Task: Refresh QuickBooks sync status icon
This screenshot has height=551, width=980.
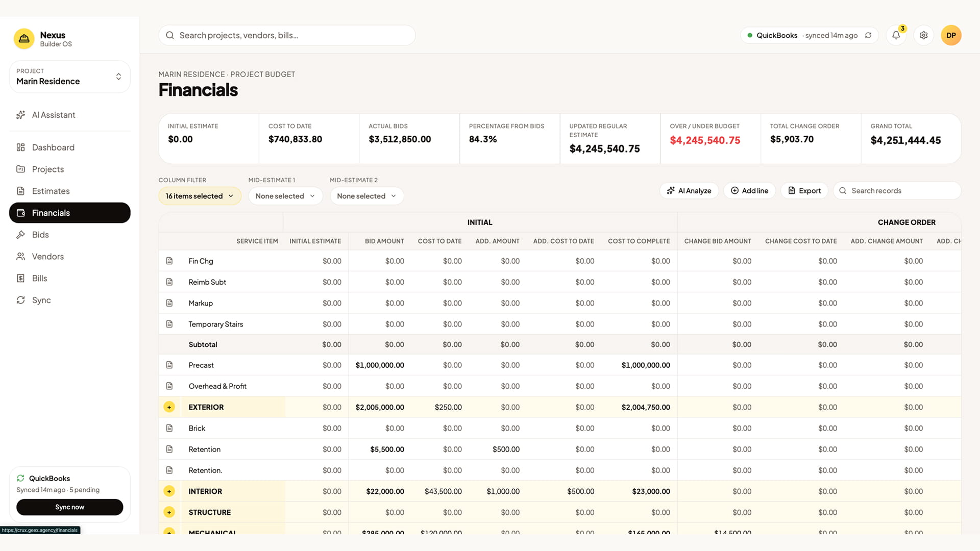Action: click(x=868, y=35)
